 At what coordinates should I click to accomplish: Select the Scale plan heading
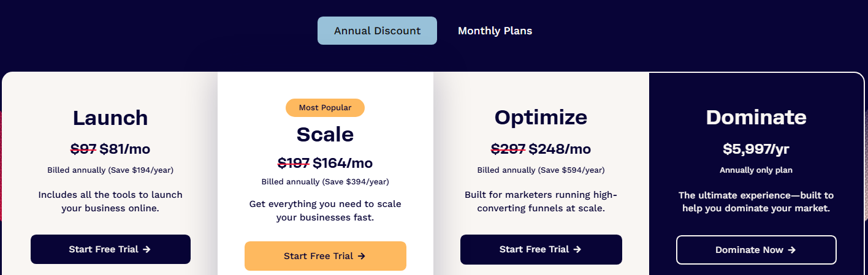click(x=325, y=134)
